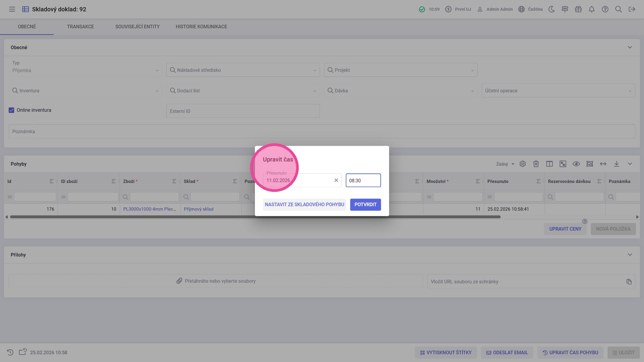Click the download icon in Pohyby toolbar
The image size is (644, 362).
pyautogui.click(x=617, y=164)
